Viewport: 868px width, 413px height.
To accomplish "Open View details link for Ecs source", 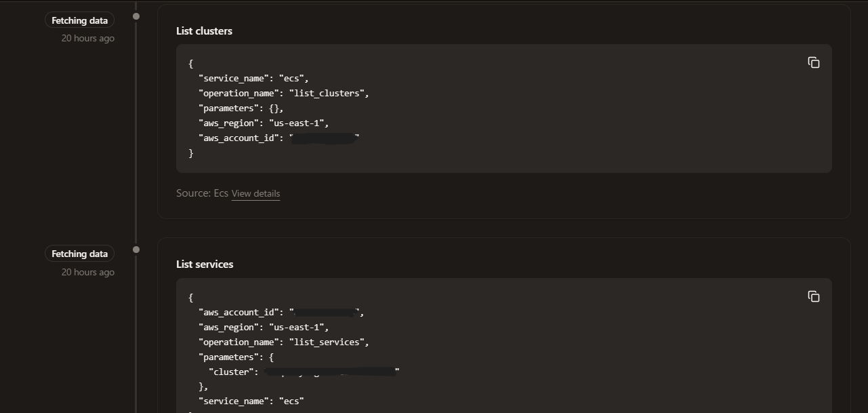I will click(255, 193).
